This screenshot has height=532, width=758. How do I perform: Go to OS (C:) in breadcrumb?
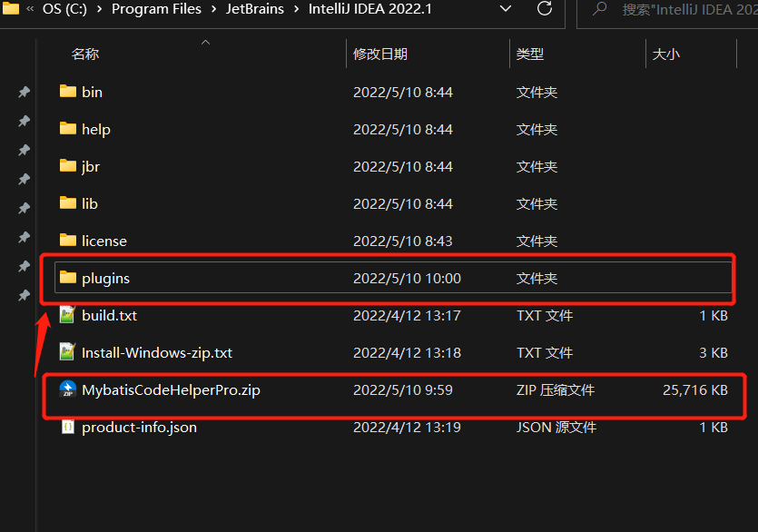pyautogui.click(x=64, y=9)
